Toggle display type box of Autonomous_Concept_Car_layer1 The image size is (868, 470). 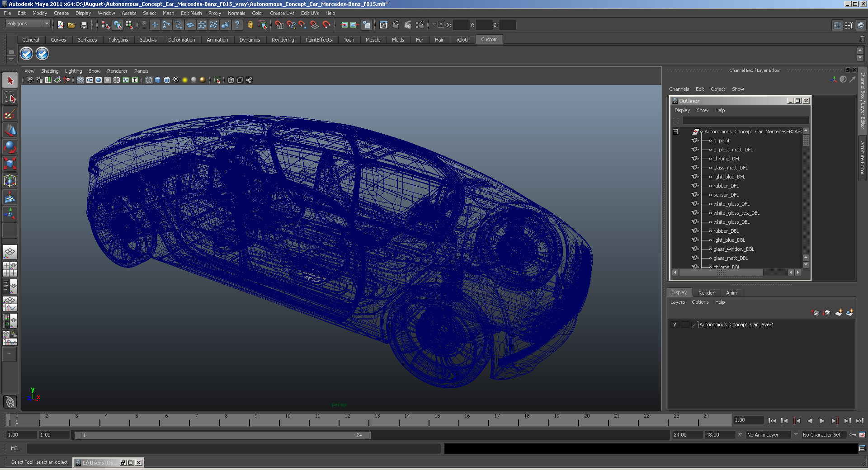(x=685, y=324)
